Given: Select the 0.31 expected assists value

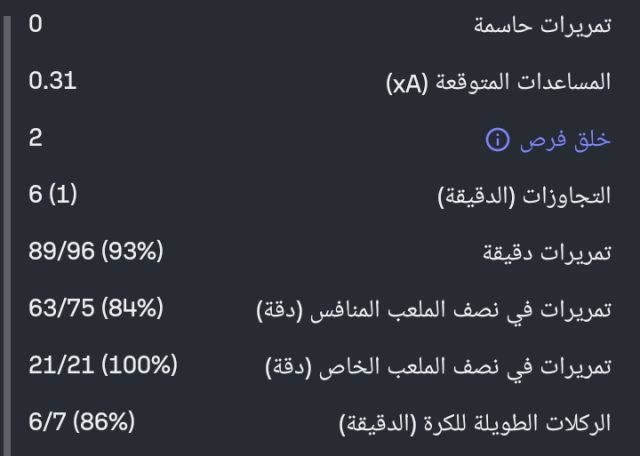Looking at the screenshot, I should [53, 81].
